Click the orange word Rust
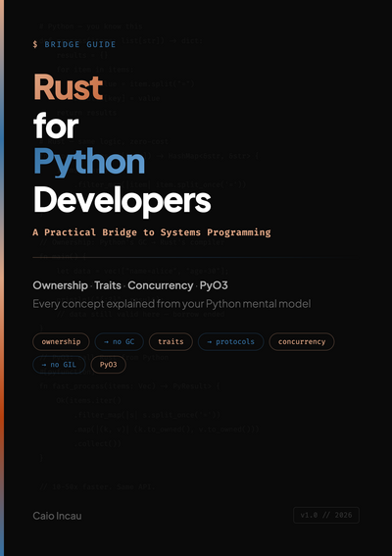 point(68,87)
